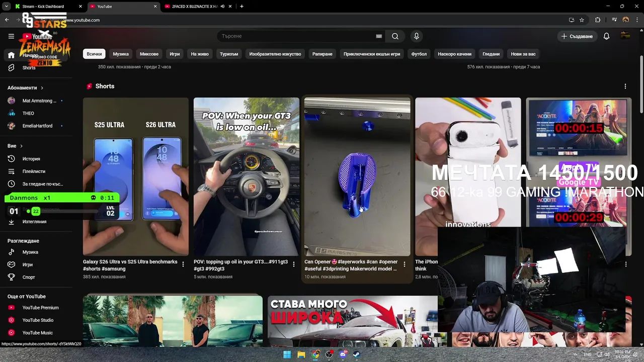Open Изтегляния downloads
The image size is (644, 362).
34,222
